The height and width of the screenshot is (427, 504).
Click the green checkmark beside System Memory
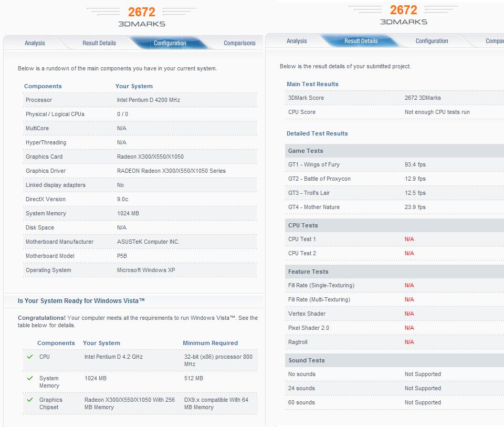pyautogui.click(x=30, y=378)
